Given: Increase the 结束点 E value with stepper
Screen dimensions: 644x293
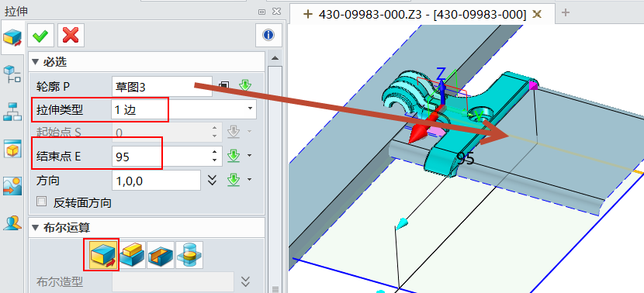Looking at the screenshot, I should (x=214, y=152).
